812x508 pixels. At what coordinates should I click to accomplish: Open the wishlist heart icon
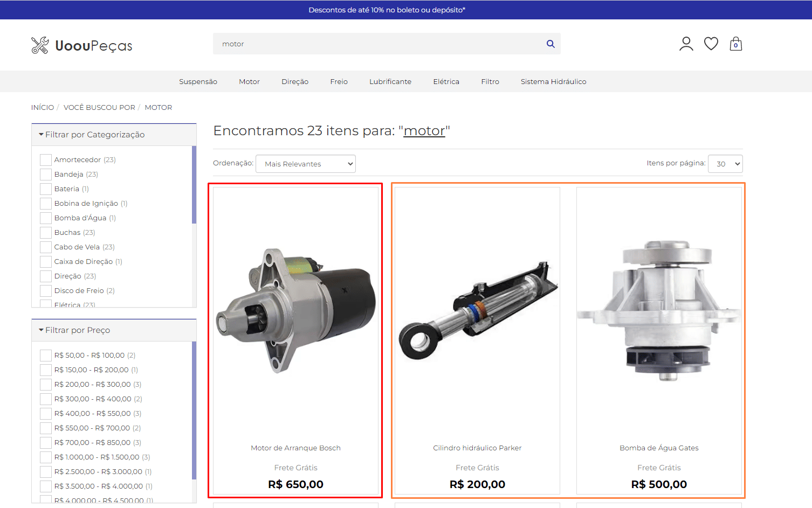[711, 44]
